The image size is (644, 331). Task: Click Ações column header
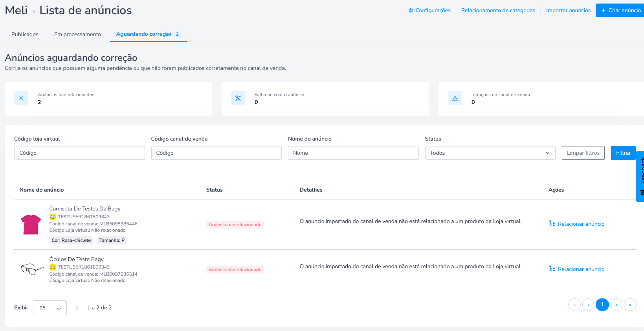click(x=556, y=190)
